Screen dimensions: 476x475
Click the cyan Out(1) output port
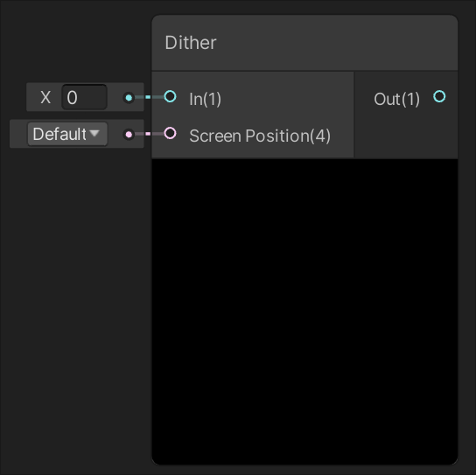click(x=439, y=97)
